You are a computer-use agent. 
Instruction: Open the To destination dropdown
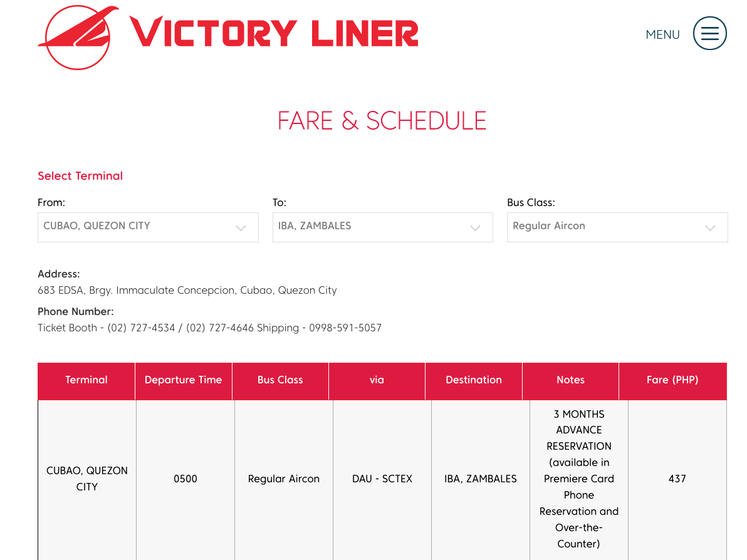(382, 227)
